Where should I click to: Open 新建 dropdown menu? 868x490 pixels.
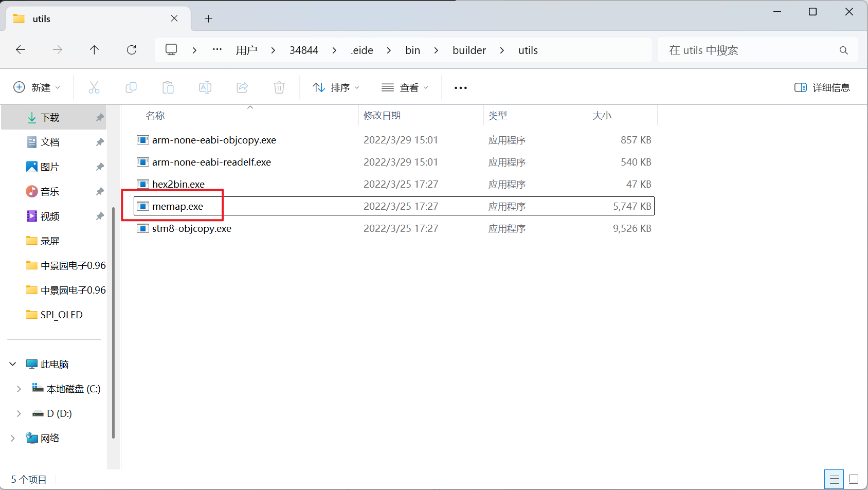click(x=37, y=88)
